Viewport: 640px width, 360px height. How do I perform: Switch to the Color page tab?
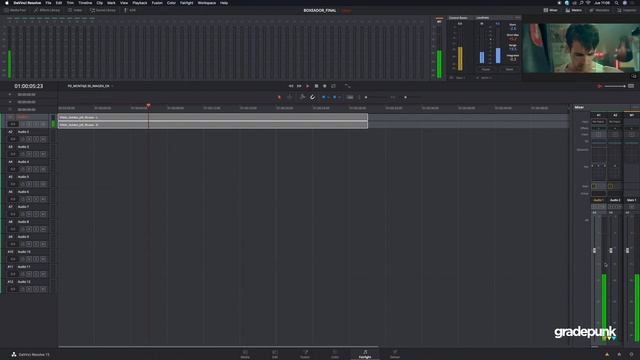[335, 354]
